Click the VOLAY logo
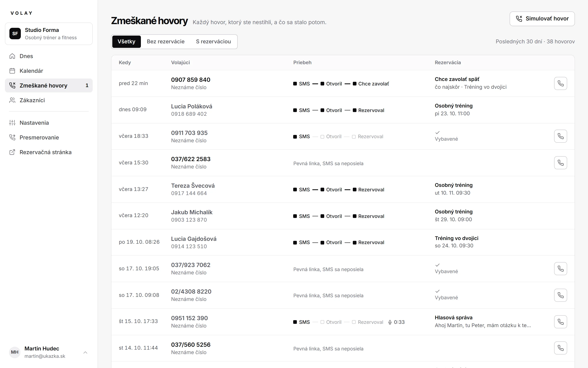This screenshot has height=368, width=588. tap(21, 13)
